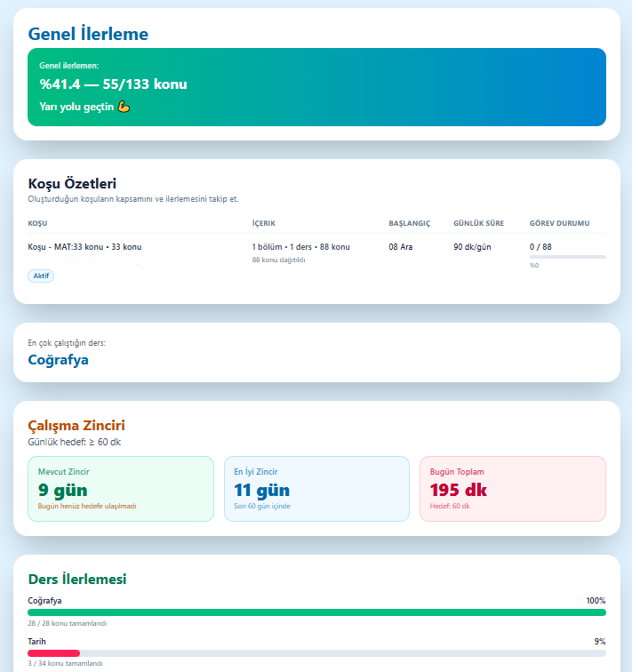Click the flexed biceps emoji icon
The height and width of the screenshot is (672, 632).
124,107
